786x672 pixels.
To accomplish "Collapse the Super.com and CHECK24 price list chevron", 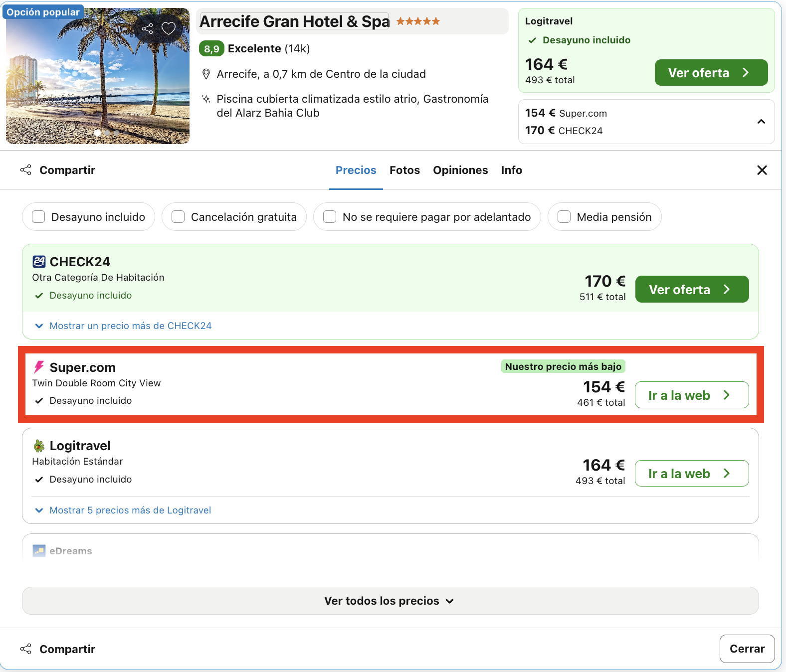I will pyautogui.click(x=761, y=122).
